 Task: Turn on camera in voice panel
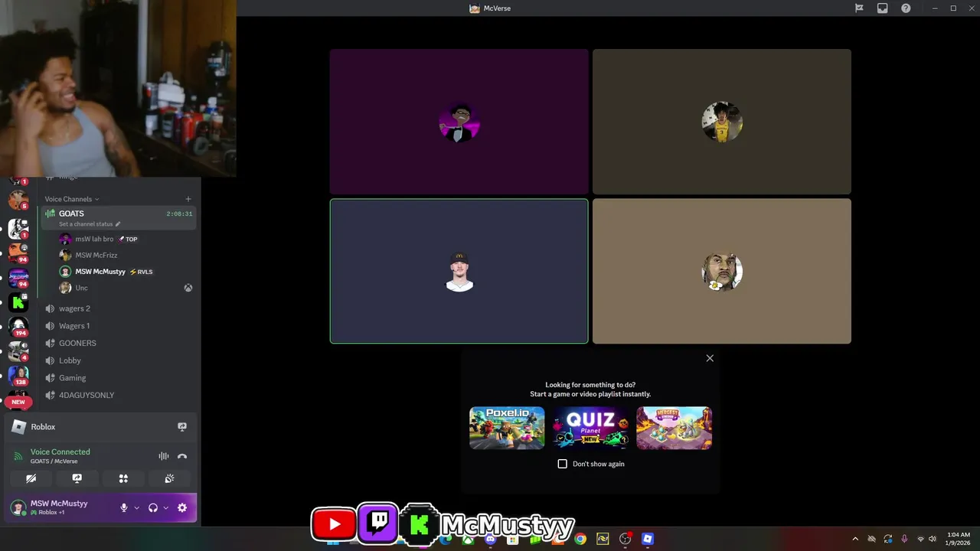pos(31,478)
